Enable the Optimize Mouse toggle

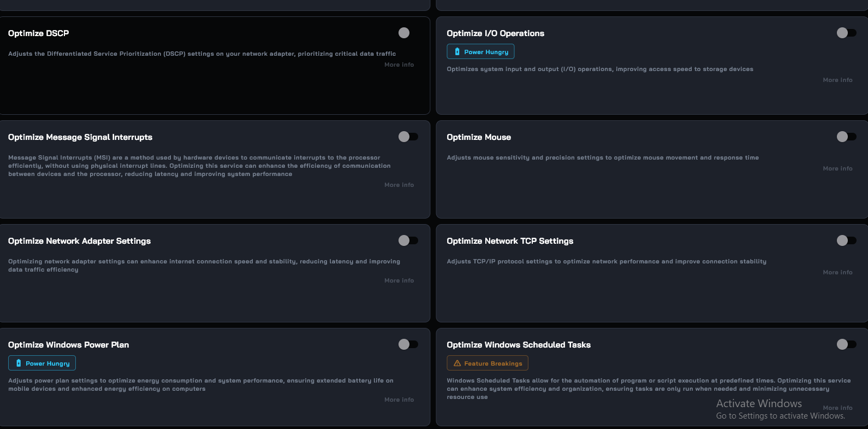click(847, 137)
